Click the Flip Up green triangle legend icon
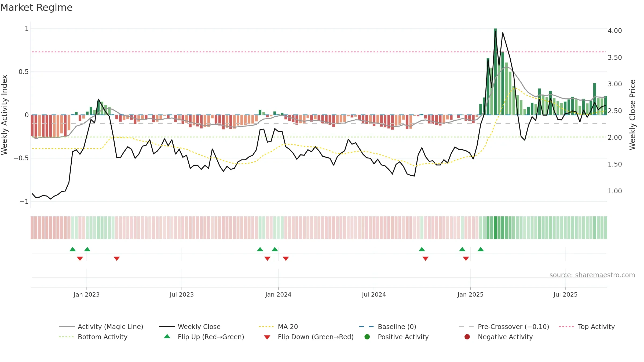The width and height of the screenshot is (644, 362). (167, 336)
